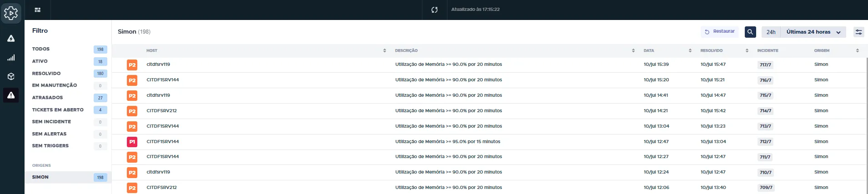868x194 pixels.
Task: Sort by HOST column arrows
Action: point(385,50)
